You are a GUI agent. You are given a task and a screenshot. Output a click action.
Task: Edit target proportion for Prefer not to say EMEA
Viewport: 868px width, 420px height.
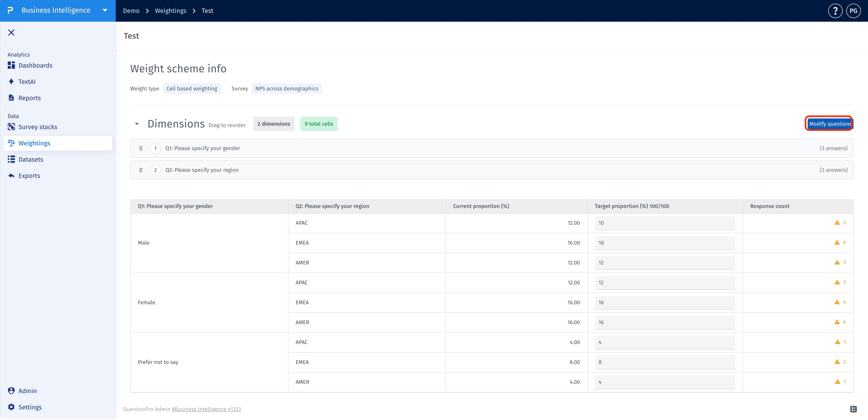[665, 362]
